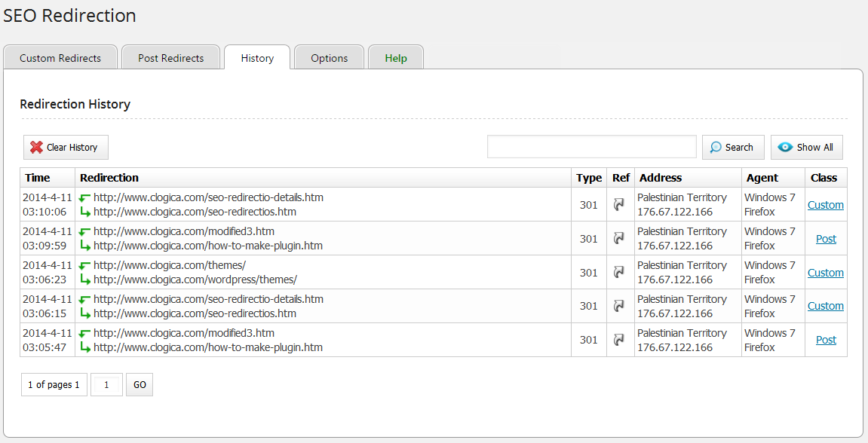Switch to the Custom Redirects tab
Viewport: 868px width, 443px height.
coord(60,58)
